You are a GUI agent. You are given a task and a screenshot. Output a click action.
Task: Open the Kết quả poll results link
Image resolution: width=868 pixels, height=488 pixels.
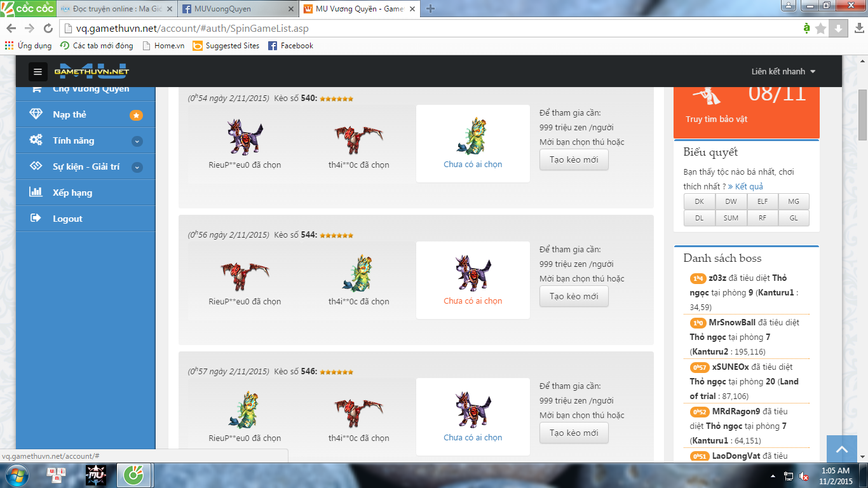coord(749,186)
